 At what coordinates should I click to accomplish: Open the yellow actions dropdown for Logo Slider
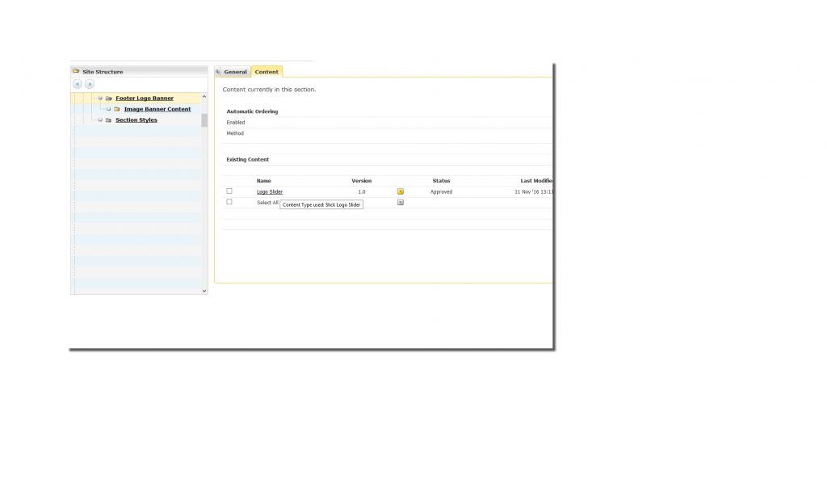point(401,192)
